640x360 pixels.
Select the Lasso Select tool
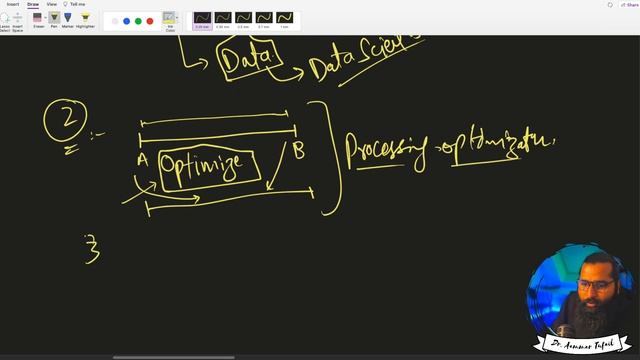[x=4, y=21]
